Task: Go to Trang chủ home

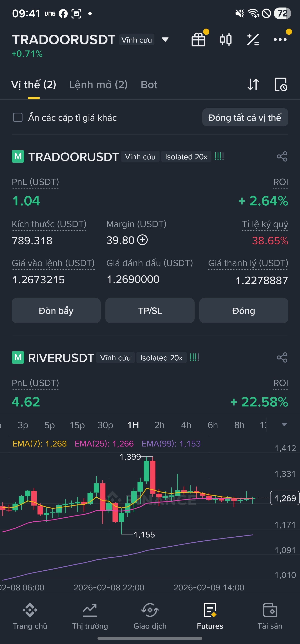Action: [30, 616]
